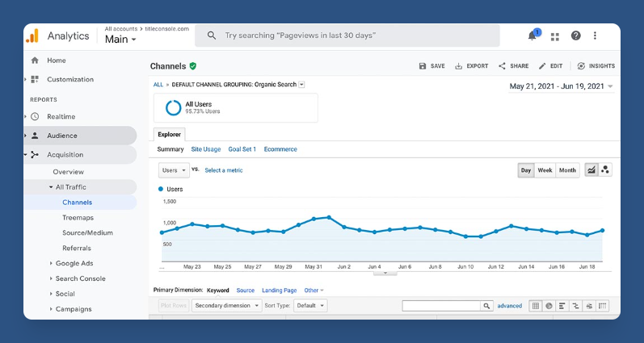Image resolution: width=644 pixels, height=343 pixels.
Task: Open the three-dot more options menu
Action: (595, 36)
